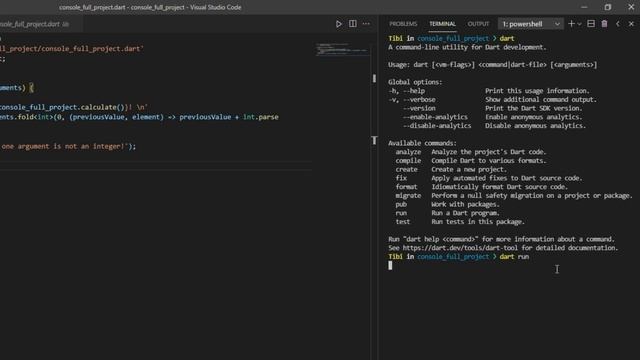Open editor More Actions ellipsis
The width and height of the screenshot is (640, 360).
pos(367,24)
